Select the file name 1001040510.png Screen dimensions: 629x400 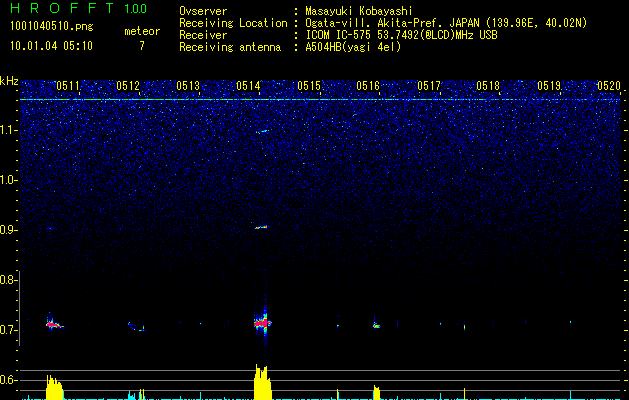pyautogui.click(x=52, y=27)
